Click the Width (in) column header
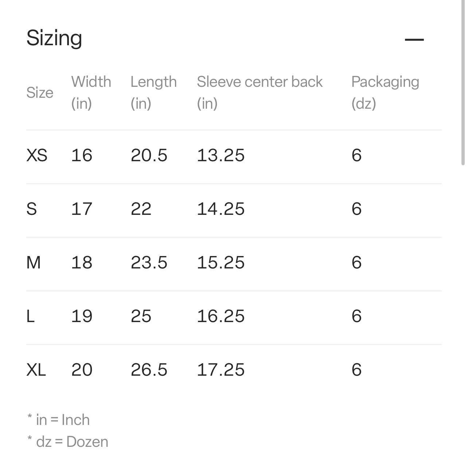The height and width of the screenshot is (476, 468). point(91,92)
